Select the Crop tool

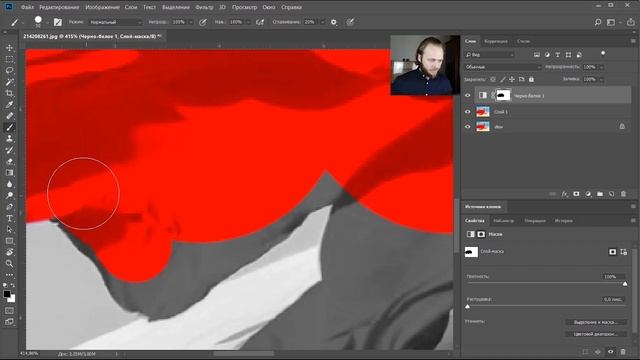(x=9, y=93)
